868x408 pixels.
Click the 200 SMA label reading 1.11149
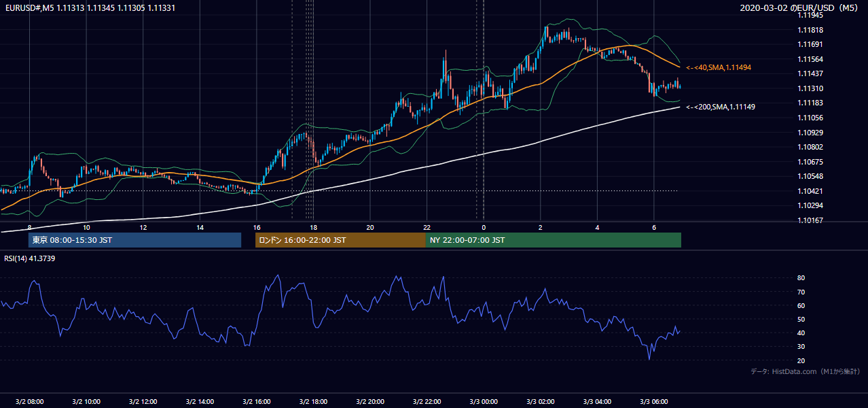click(721, 107)
